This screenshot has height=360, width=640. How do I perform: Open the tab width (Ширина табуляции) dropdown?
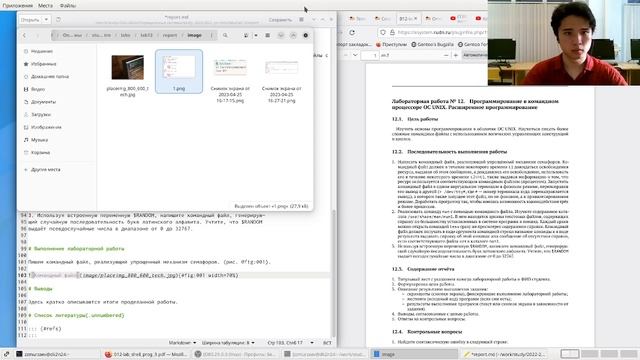tap(228, 343)
